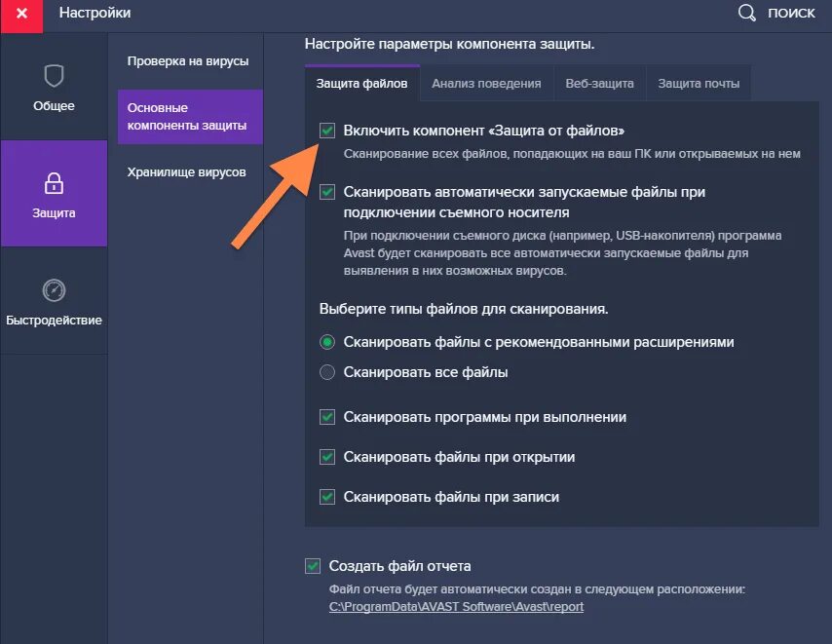Switch to Анализ поведения tab
The image size is (832, 644).
(x=486, y=83)
